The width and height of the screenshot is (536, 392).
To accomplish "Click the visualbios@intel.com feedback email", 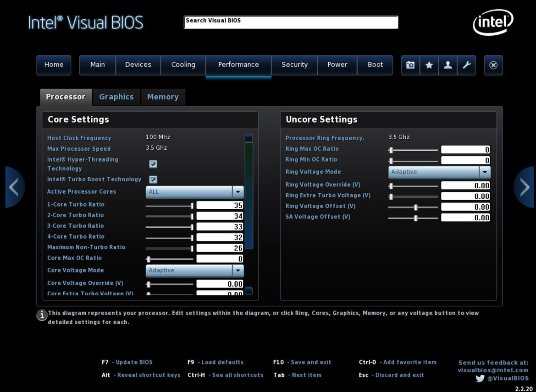I will point(493,370).
